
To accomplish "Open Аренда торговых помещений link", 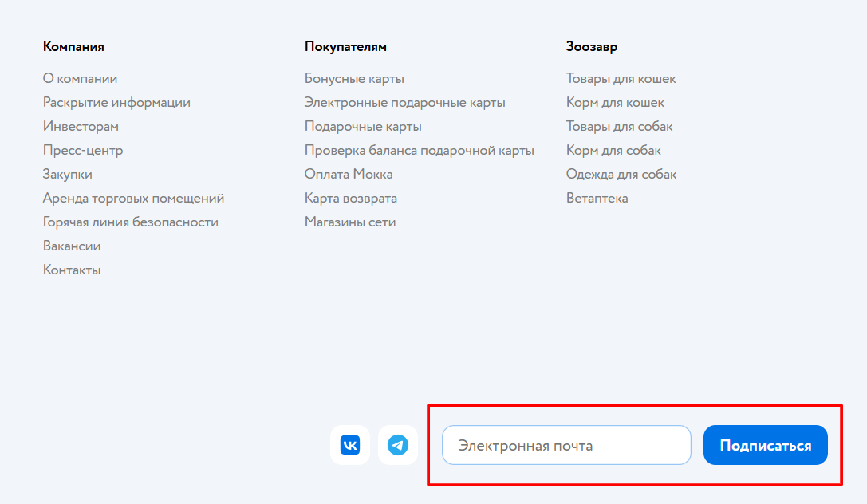I will coord(133,198).
